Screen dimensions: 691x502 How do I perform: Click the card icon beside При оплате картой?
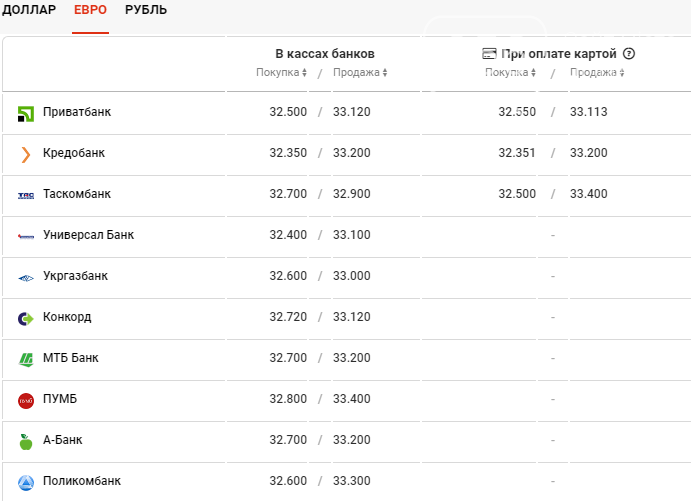489,54
